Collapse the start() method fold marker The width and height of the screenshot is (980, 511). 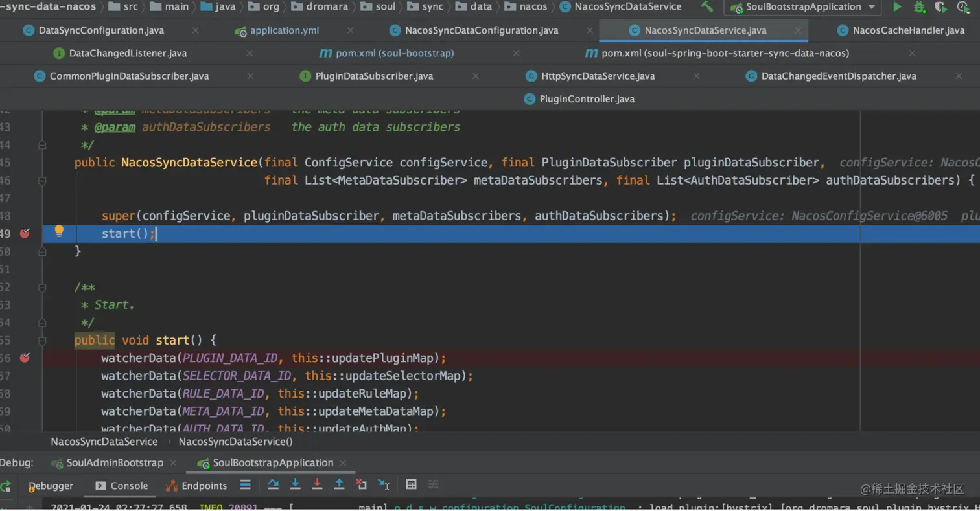click(42, 340)
